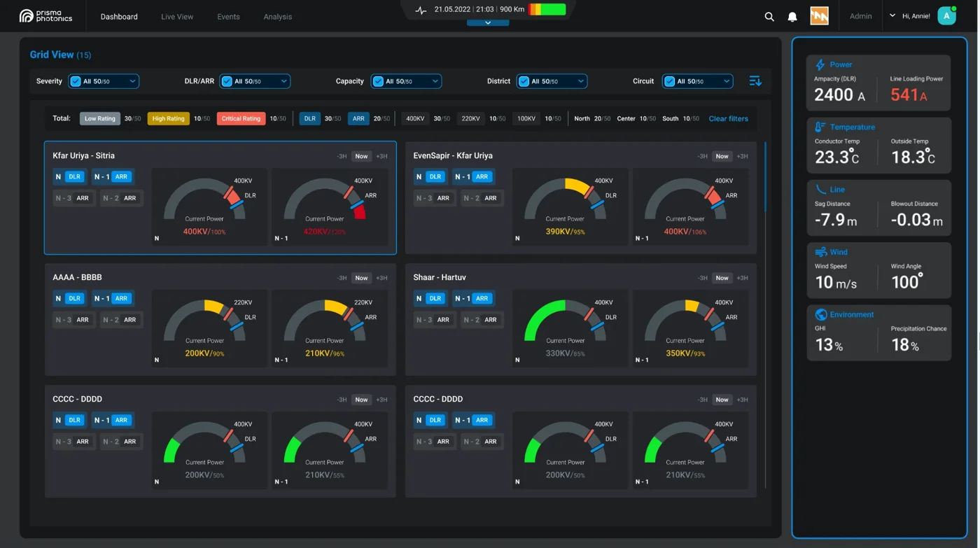
Task: Expand the DLR/ARR dropdown arrow
Action: [x=283, y=81]
